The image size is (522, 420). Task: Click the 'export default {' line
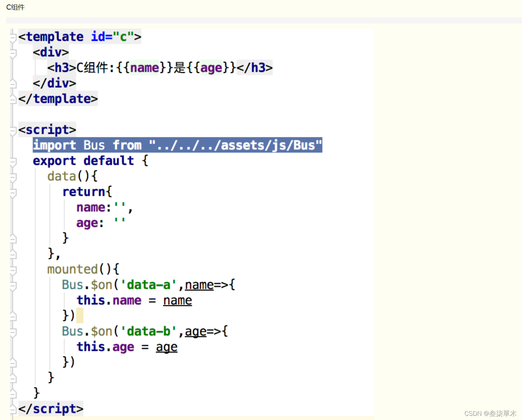pyautogui.click(x=91, y=161)
